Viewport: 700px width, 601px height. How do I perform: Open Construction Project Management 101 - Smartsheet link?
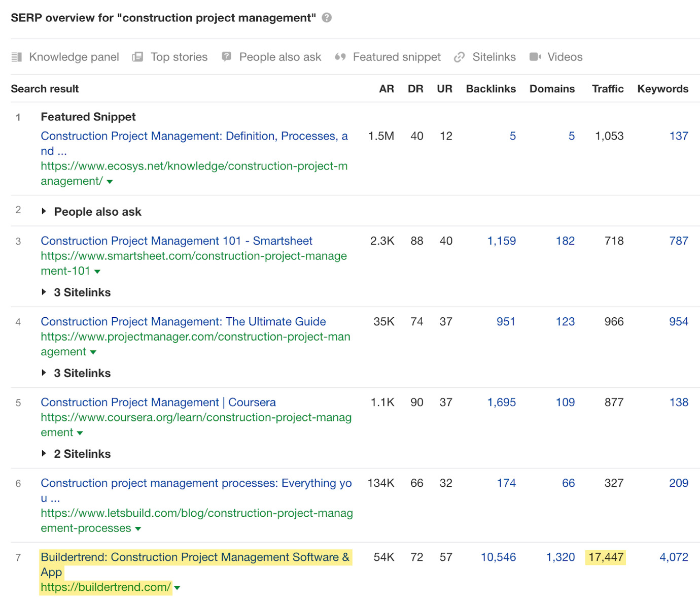(177, 241)
